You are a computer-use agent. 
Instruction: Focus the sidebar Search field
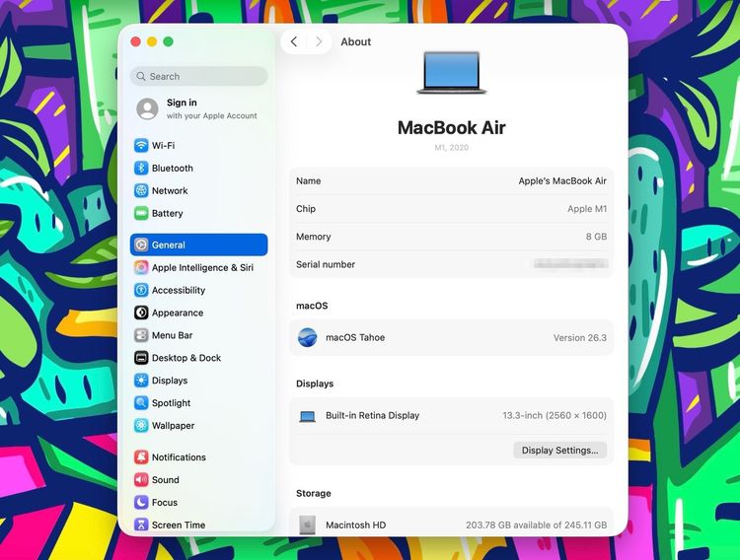click(198, 76)
